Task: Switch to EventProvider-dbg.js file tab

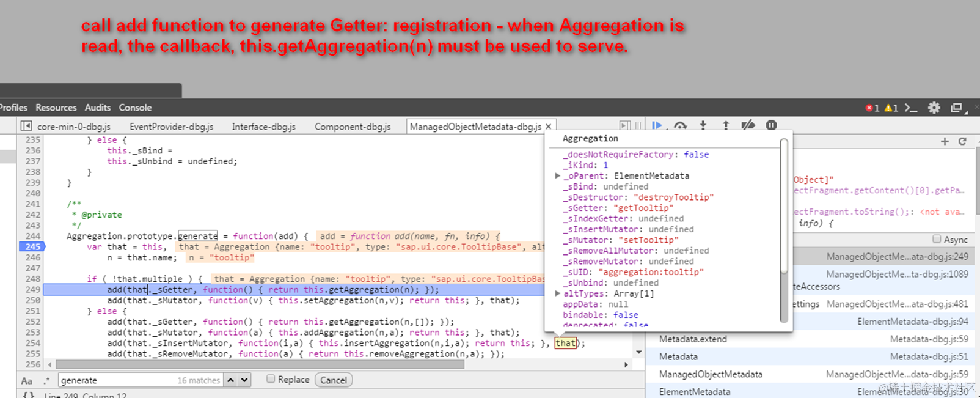Action: pos(172,127)
